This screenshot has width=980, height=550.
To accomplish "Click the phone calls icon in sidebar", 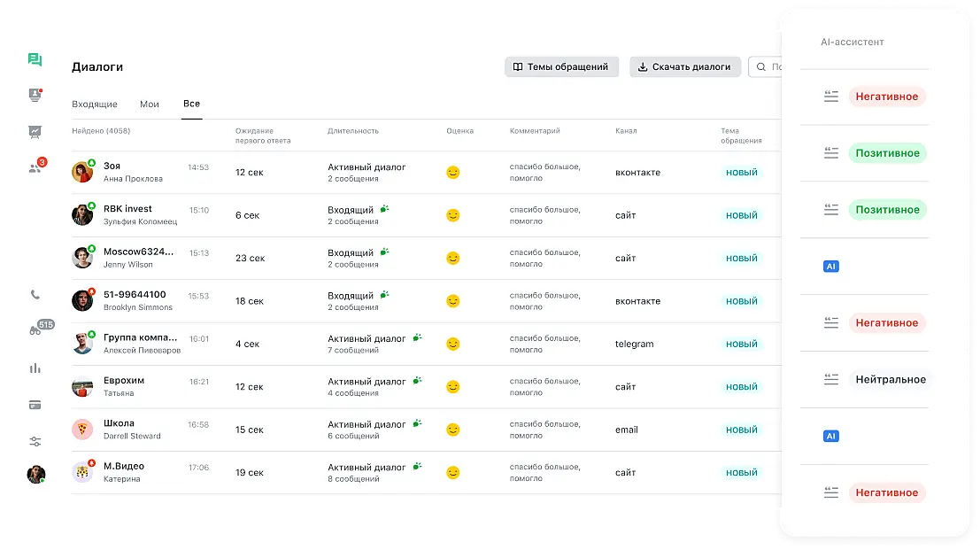I will [35, 295].
